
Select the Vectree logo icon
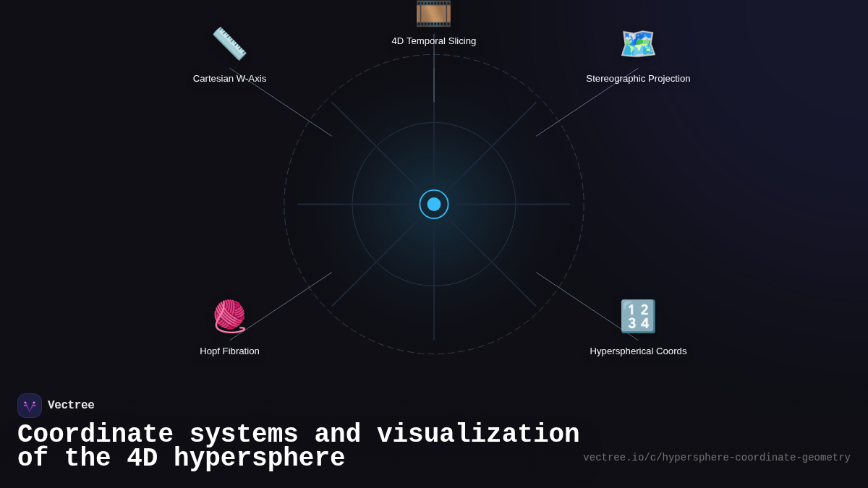click(x=30, y=406)
